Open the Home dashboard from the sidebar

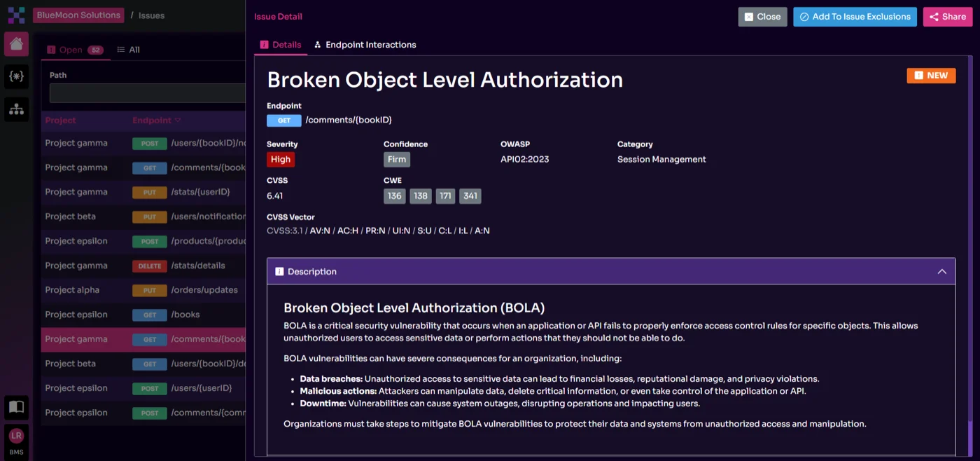[16, 43]
